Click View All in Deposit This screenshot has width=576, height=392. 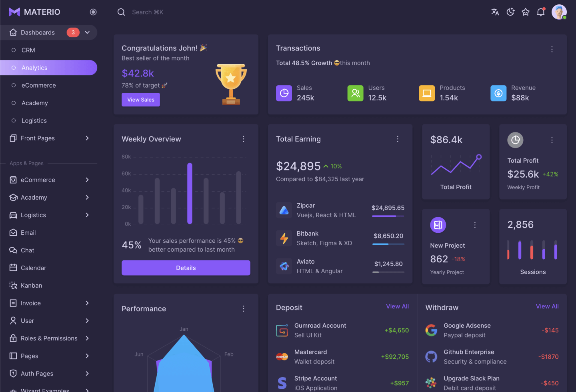pyautogui.click(x=398, y=306)
